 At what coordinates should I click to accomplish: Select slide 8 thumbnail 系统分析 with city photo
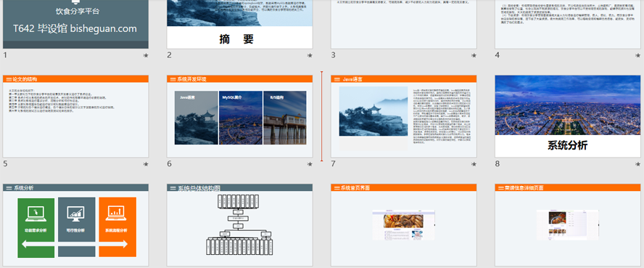click(x=569, y=116)
